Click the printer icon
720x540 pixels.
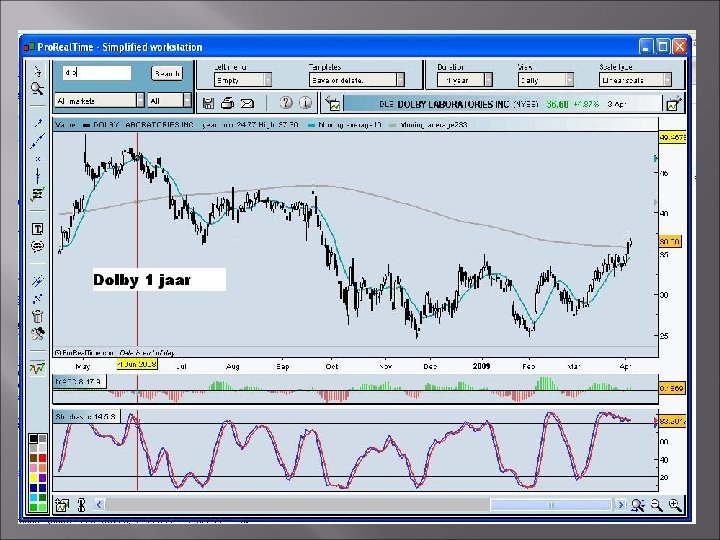[x=227, y=103]
